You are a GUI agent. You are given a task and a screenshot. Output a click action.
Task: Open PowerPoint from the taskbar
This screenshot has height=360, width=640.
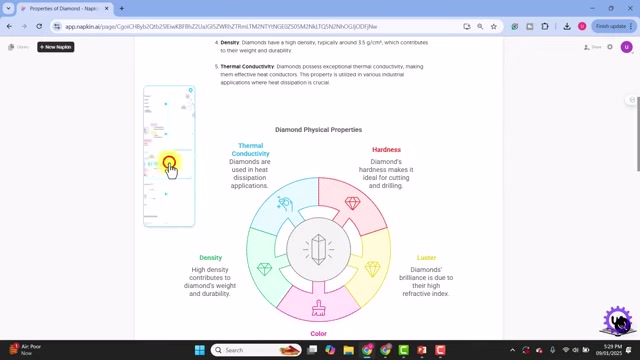[422, 350]
